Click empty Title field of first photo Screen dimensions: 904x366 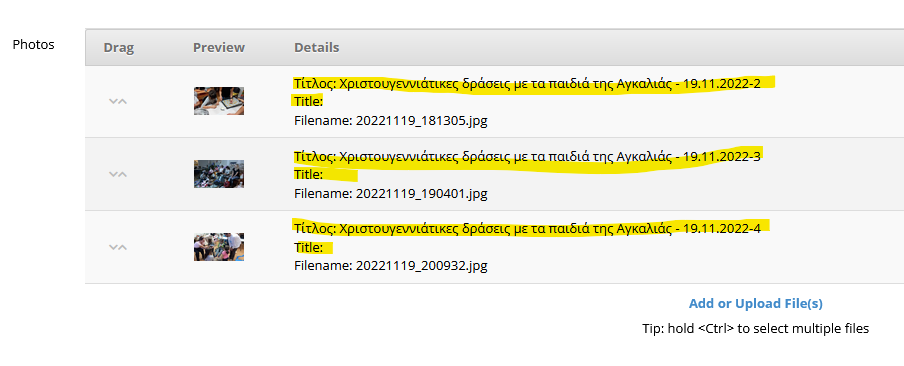[308, 102]
